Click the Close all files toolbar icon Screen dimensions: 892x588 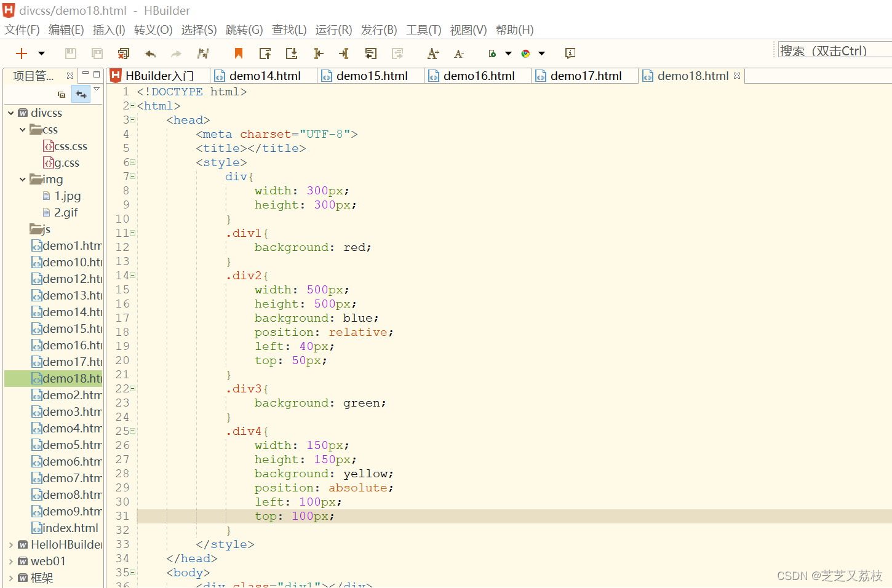coord(124,54)
